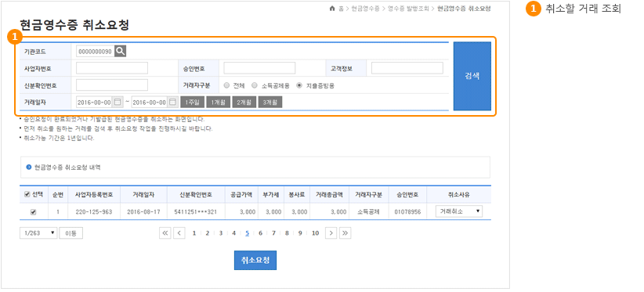Open the end date calendar picker
The image size is (644, 292).
tap(172, 102)
